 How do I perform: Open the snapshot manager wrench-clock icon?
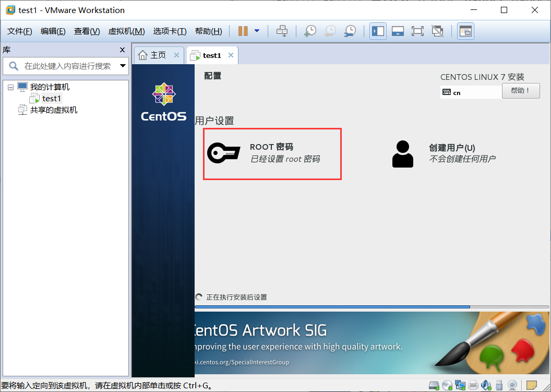[x=350, y=31]
